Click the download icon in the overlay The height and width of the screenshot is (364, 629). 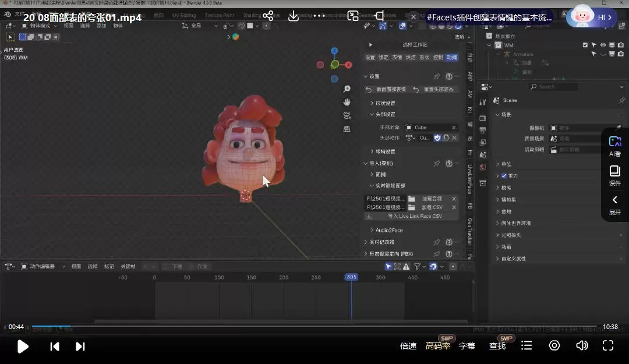point(294,16)
